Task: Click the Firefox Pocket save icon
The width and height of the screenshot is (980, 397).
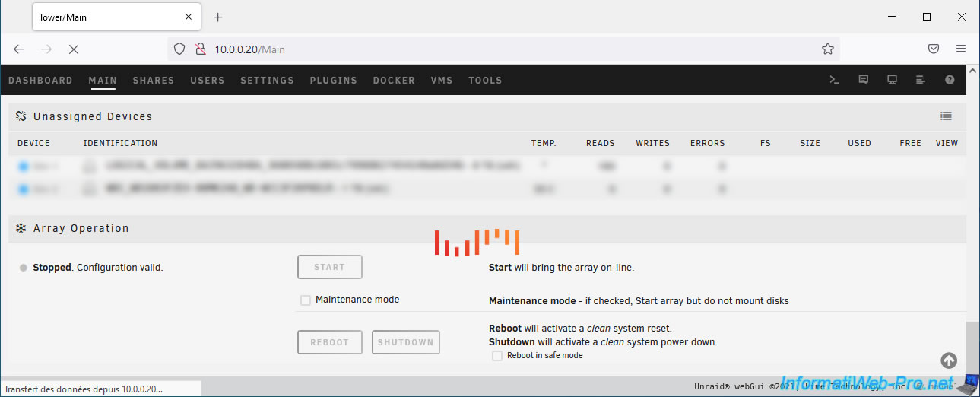Action: [x=934, y=49]
